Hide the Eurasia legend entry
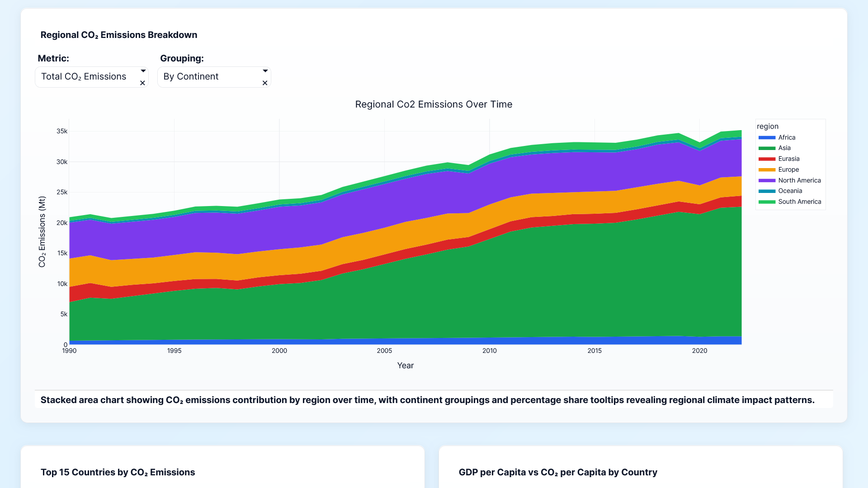The height and width of the screenshot is (488, 868). [x=788, y=159]
